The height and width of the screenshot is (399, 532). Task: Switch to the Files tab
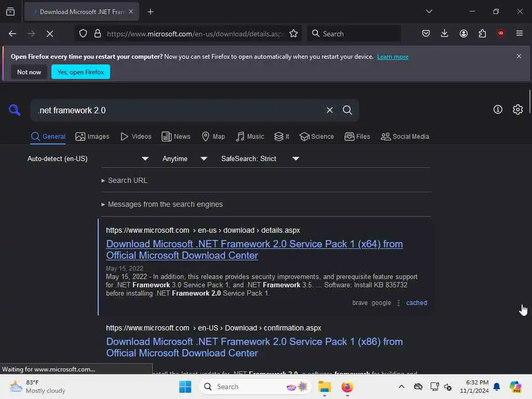pyautogui.click(x=357, y=137)
